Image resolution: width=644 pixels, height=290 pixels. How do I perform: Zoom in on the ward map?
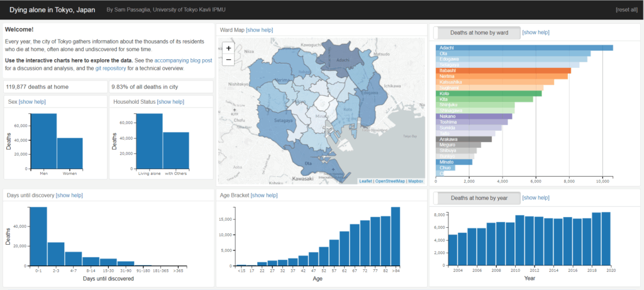[x=228, y=48]
